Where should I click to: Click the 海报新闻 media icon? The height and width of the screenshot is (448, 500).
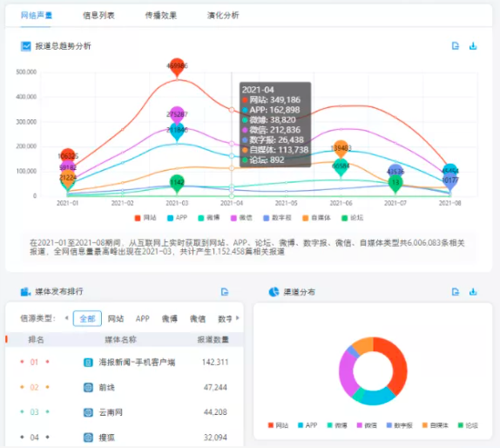(x=88, y=363)
